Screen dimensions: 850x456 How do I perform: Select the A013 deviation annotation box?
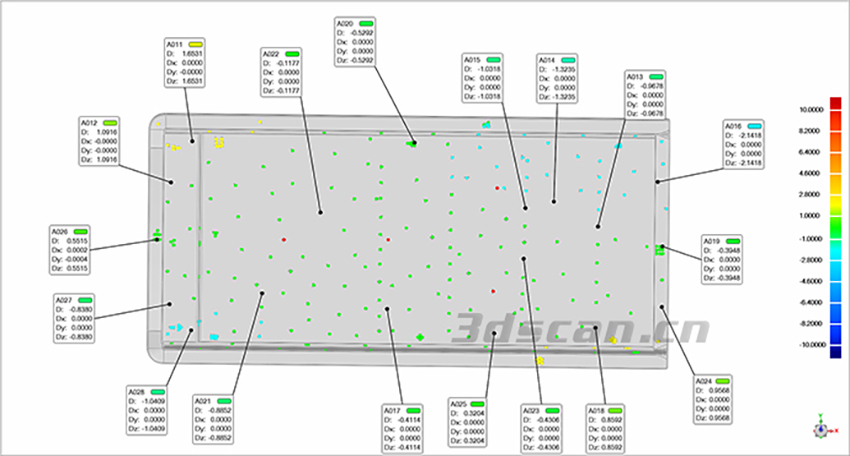[646, 95]
